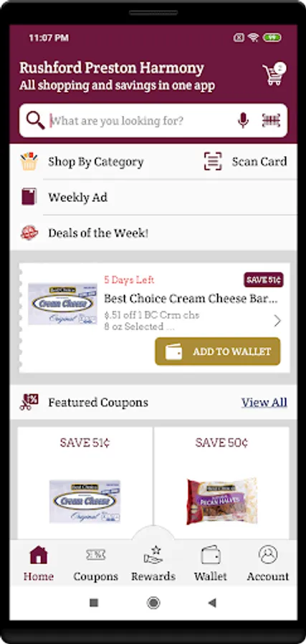Open the barcode scanner icon
306x644 pixels.
(271, 121)
